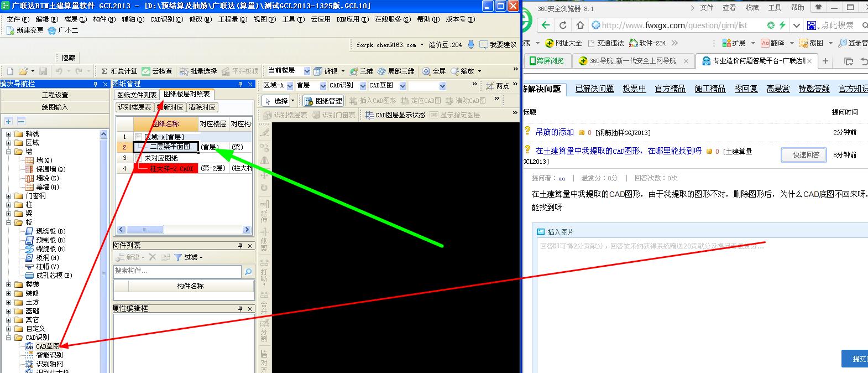The height and width of the screenshot is (373, 868).
Task: Click 插入图片 in answer editor
Action: pyautogui.click(x=556, y=232)
